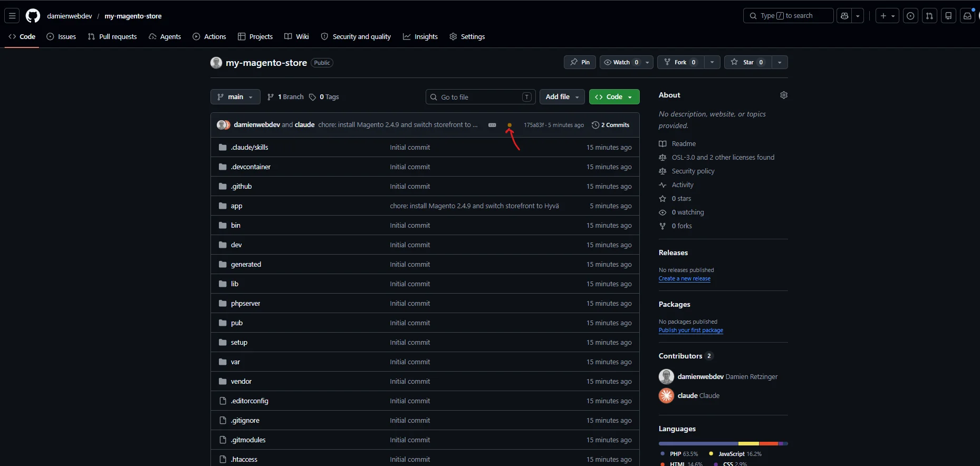The image size is (980, 466).
Task: Open the global navigation hamburger menu
Action: point(12,16)
